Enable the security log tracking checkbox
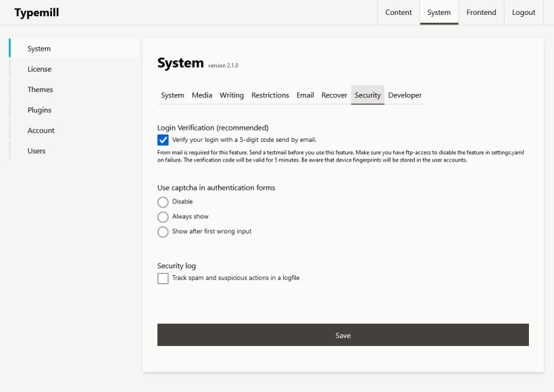 (x=163, y=278)
